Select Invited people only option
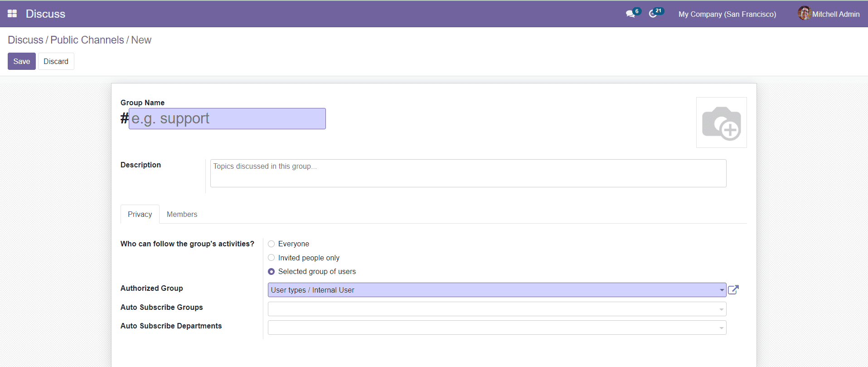 point(272,258)
